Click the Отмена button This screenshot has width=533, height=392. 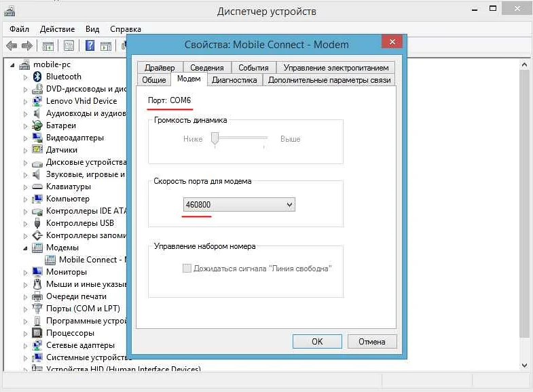372,341
